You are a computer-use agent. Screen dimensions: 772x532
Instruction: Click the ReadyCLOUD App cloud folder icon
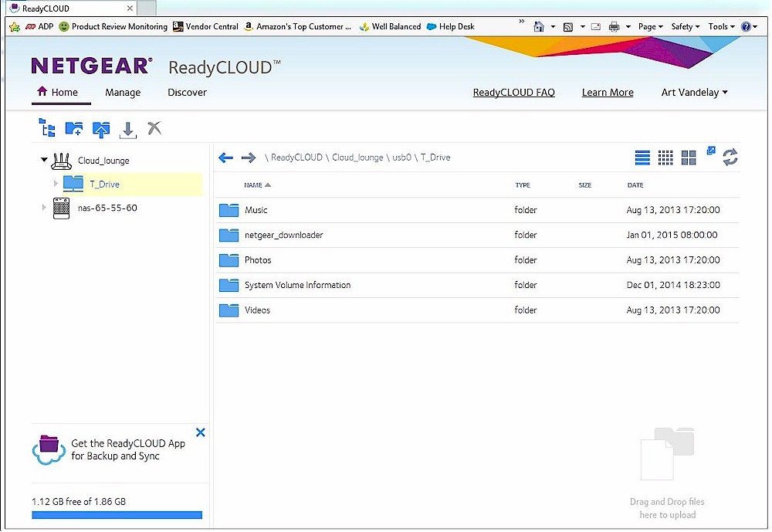(x=49, y=449)
